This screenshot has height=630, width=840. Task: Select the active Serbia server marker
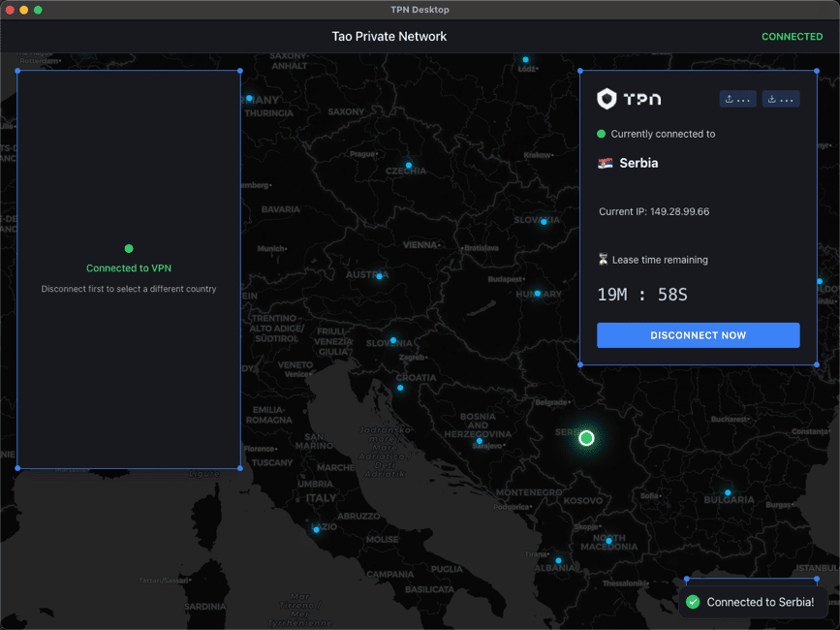(585, 438)
